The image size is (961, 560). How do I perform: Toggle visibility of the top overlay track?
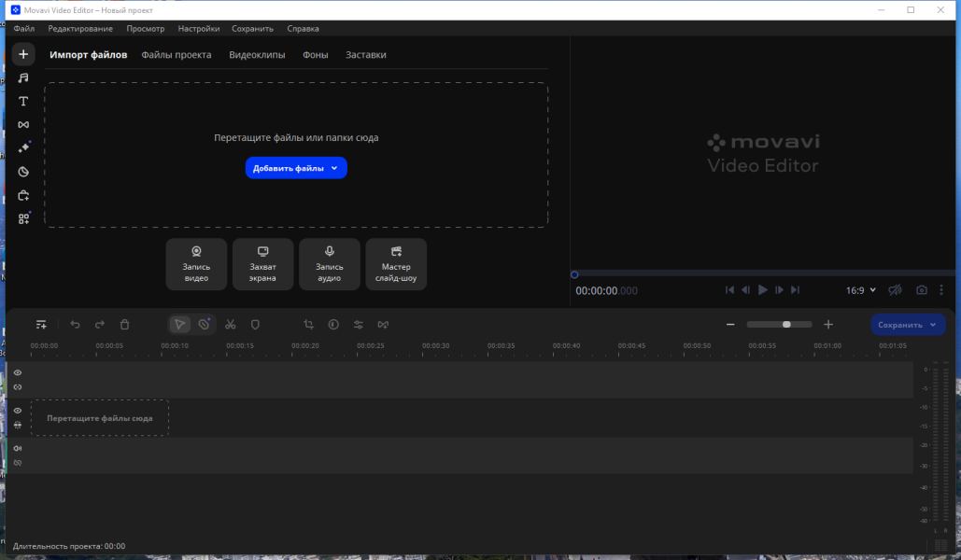pos(18,372)
